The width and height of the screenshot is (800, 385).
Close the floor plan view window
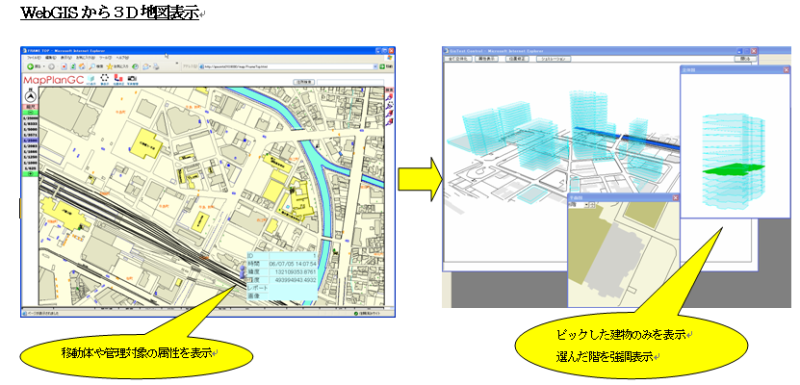[x=676, y=198]
